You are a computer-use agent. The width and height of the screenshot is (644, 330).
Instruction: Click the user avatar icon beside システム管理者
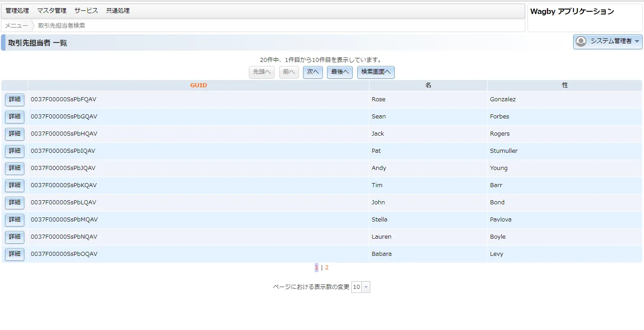point(581,41)
